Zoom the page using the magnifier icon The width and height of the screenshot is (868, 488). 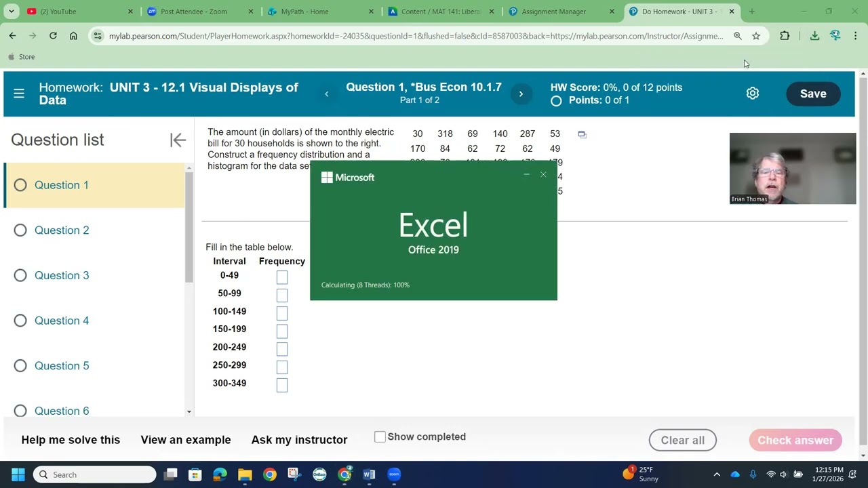point(738,36)
